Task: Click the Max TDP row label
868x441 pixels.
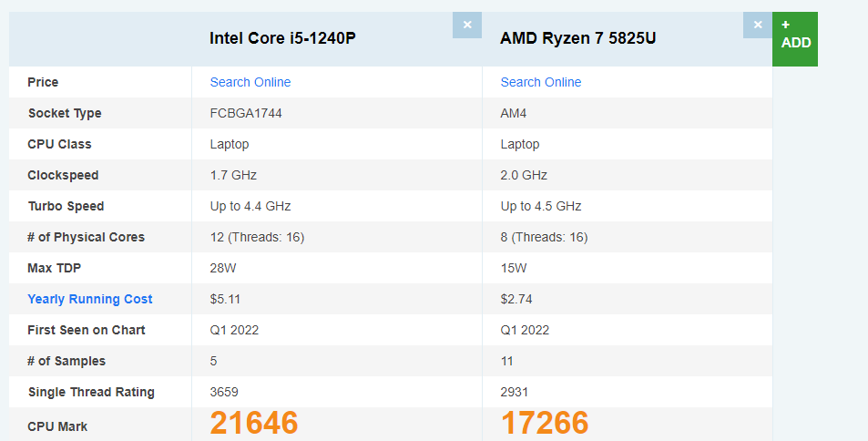Action: tap(55, 268)
